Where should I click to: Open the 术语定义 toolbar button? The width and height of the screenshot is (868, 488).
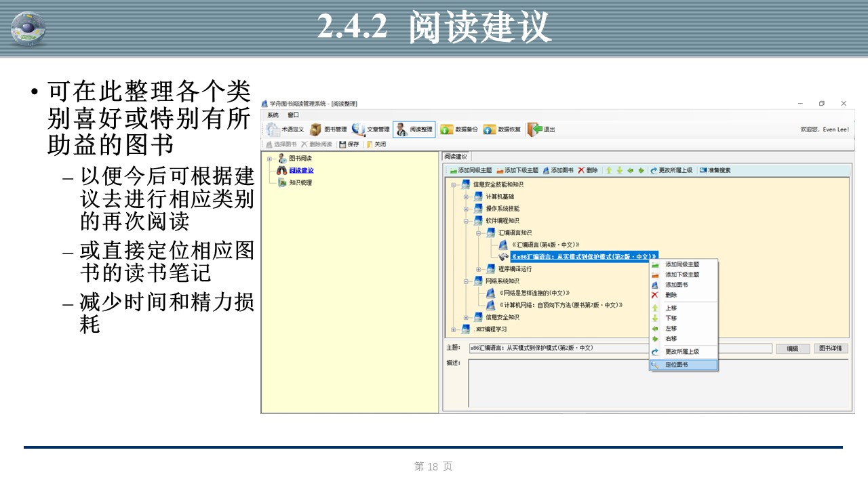[285, 129]
